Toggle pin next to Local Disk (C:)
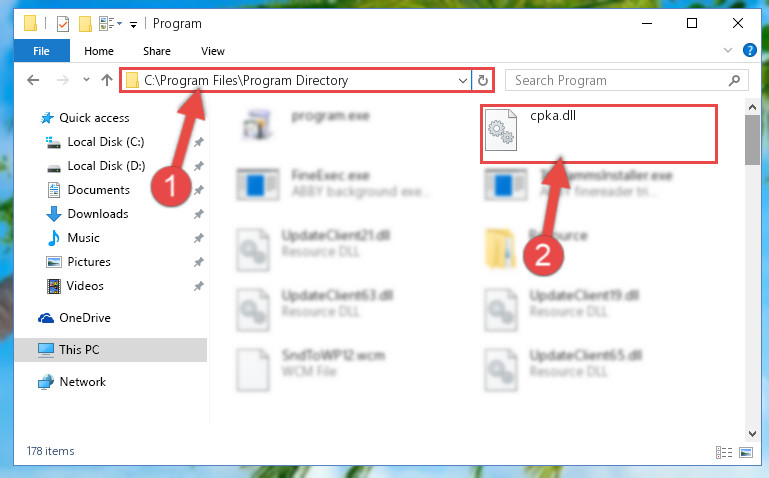The image size is (769, 478). [199, 142]
